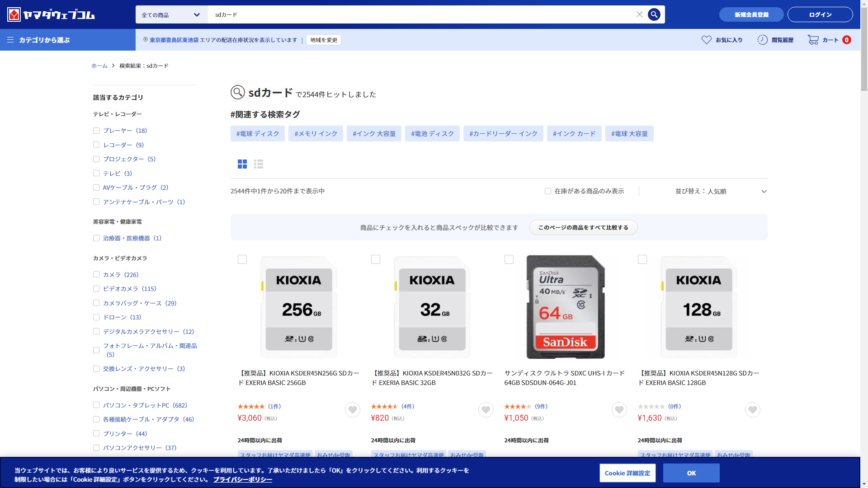Open the 全ての商品 category dropdown

(x=171, y=15)
